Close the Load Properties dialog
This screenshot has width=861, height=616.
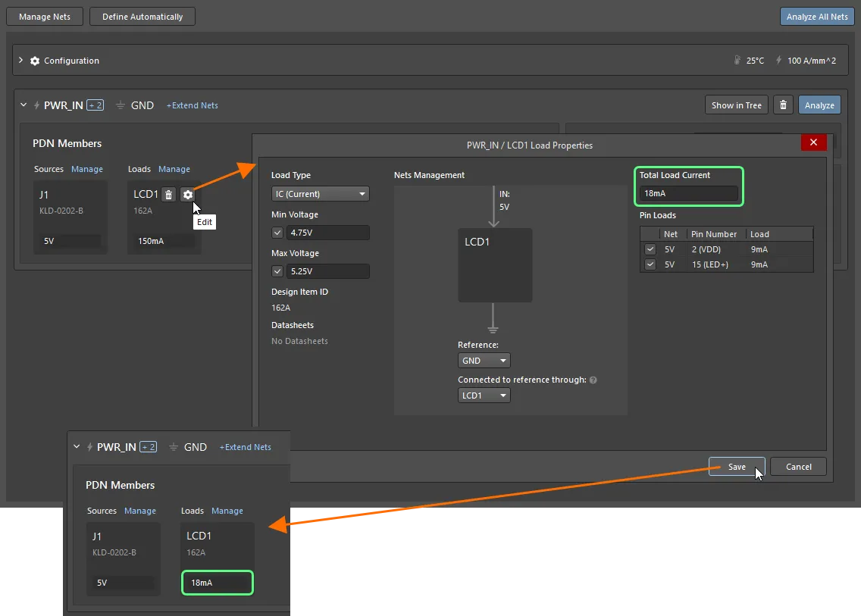pos(812,142)
